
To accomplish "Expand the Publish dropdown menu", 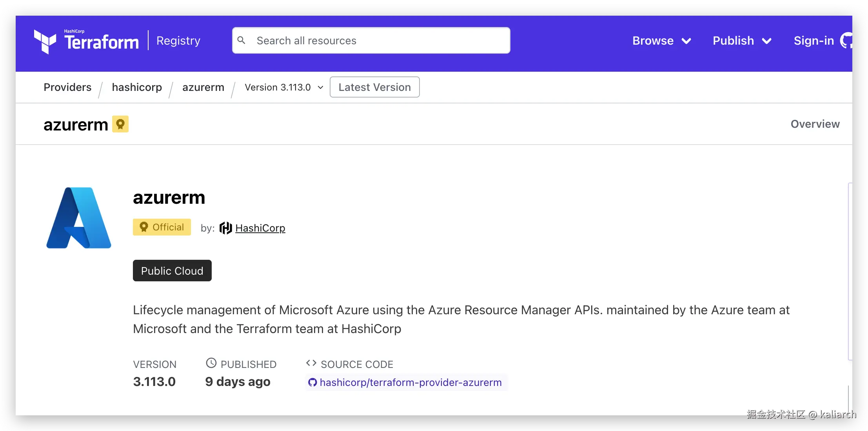I will [742, 41].
